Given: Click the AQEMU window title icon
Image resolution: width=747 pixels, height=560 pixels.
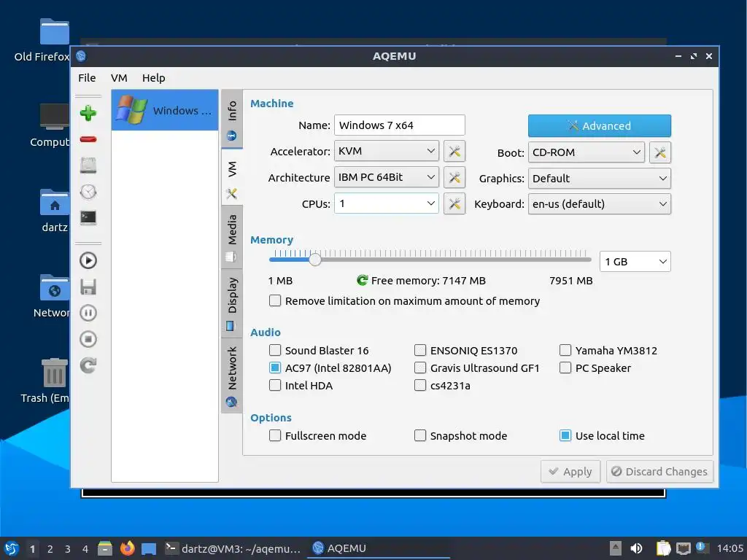Looking at the screenshot, I should pyautogui.click(x=81, y=56).
